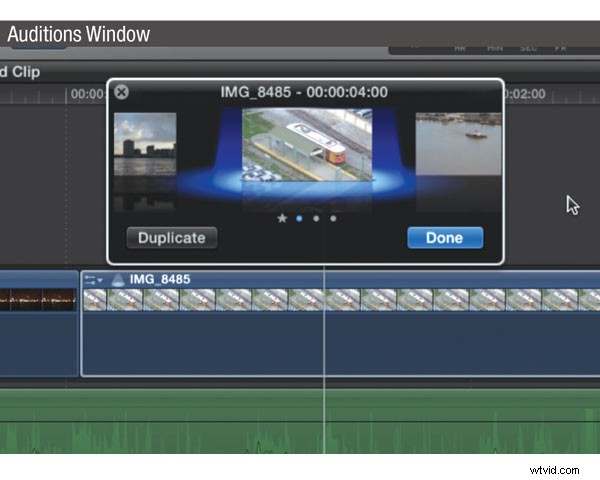
Task: Click the playhead line in timeline
Action: pos(324,360)
